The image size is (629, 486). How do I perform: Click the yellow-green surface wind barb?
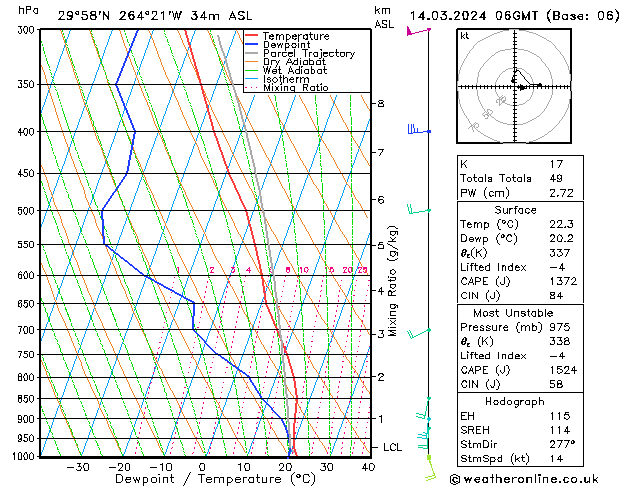430,468
